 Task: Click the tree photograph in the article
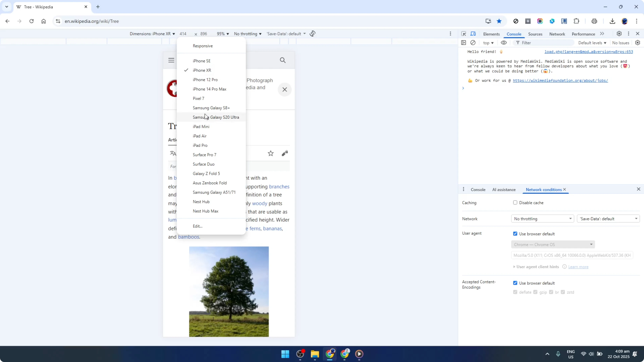(x=229, y=291)
